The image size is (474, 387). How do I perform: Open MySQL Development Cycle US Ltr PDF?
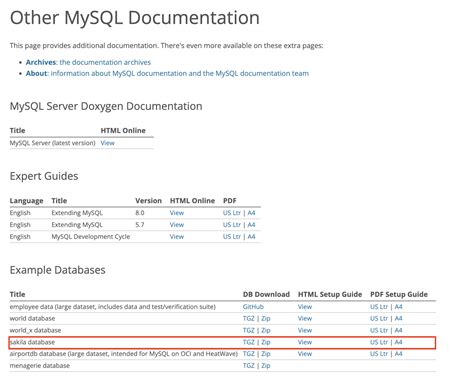coord(232,237)
